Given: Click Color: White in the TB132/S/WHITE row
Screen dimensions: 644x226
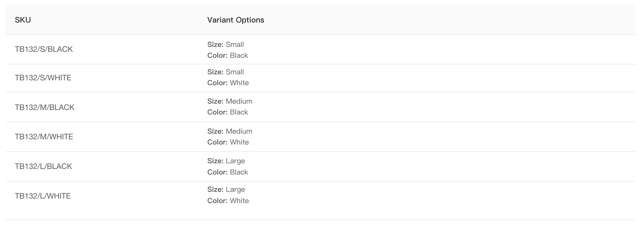Looking at the screenshot, I should 228,83.
